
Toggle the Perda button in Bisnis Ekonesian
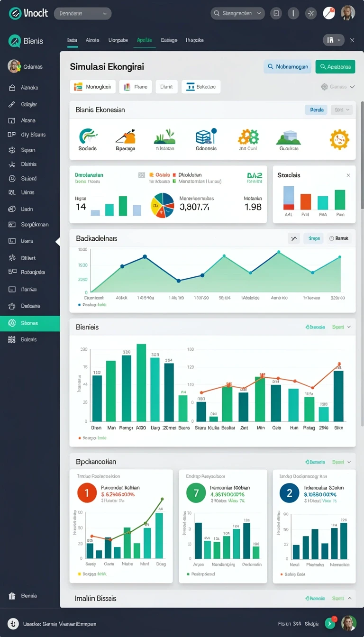tap(316, 110)
